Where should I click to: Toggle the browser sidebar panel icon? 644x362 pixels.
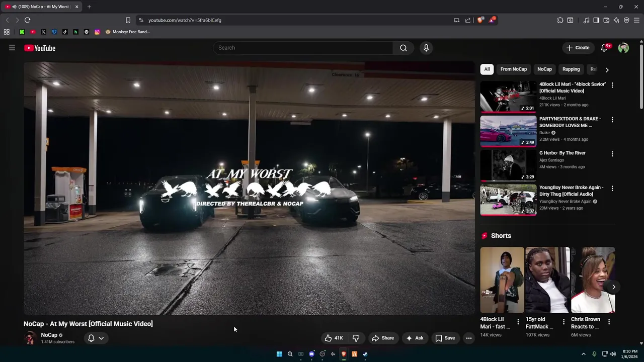596,20
